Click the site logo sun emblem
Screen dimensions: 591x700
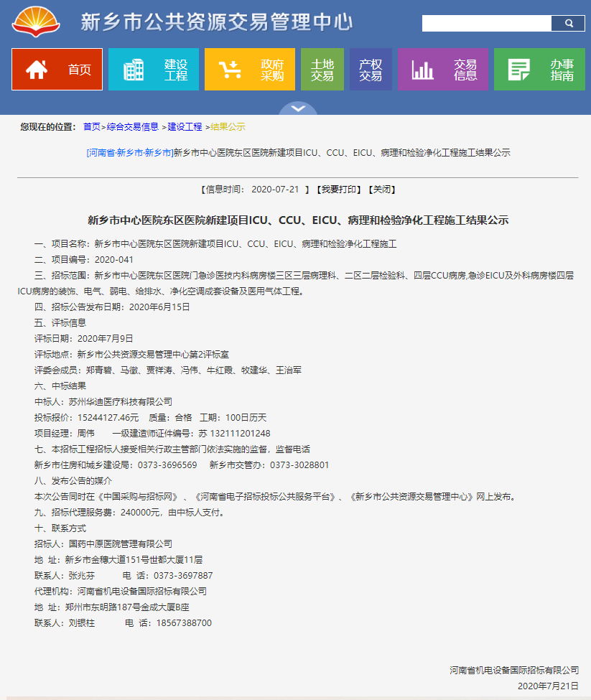coord(36,22)
